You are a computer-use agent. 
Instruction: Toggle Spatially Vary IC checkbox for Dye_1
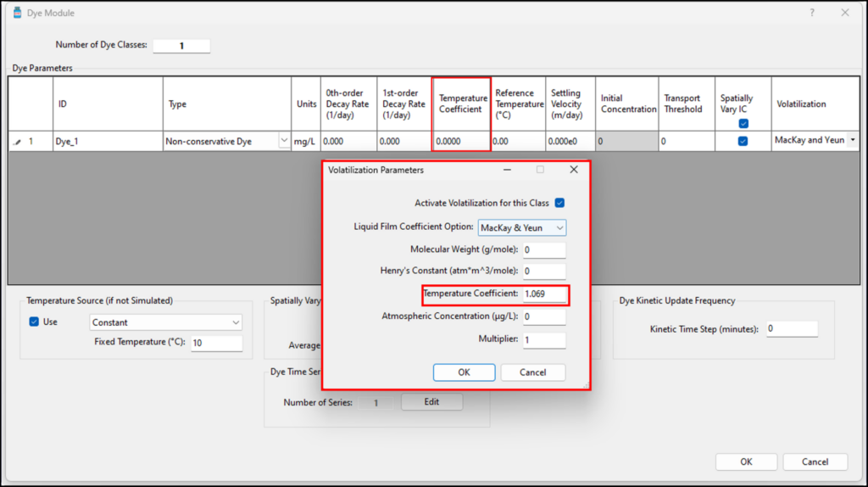pyautogui.click(x=743, y=142)
